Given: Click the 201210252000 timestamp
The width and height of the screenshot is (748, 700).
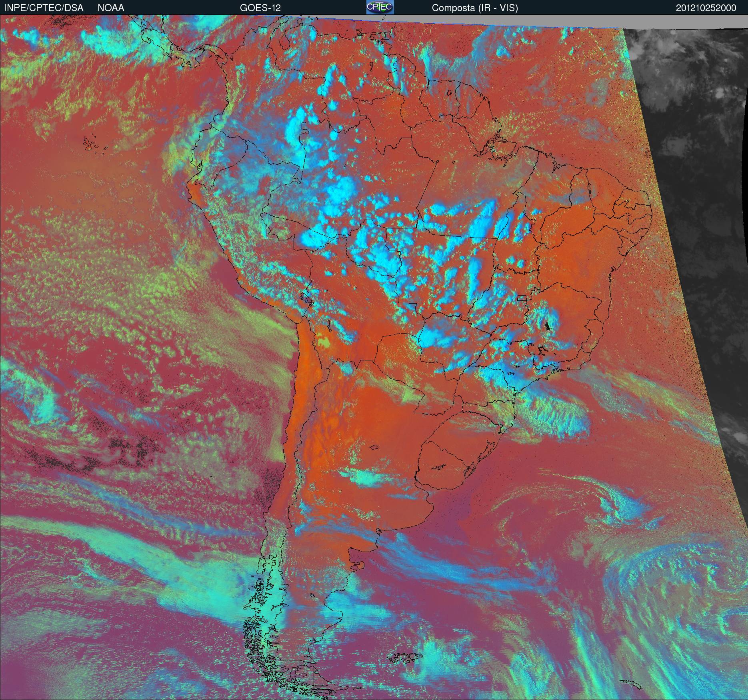Looking at the screenshot, I should point(706,8).
